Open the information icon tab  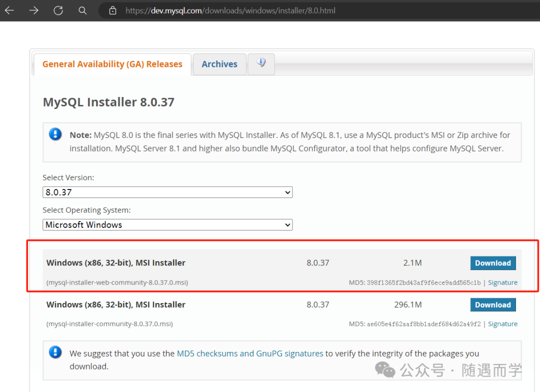pos(261,63)
